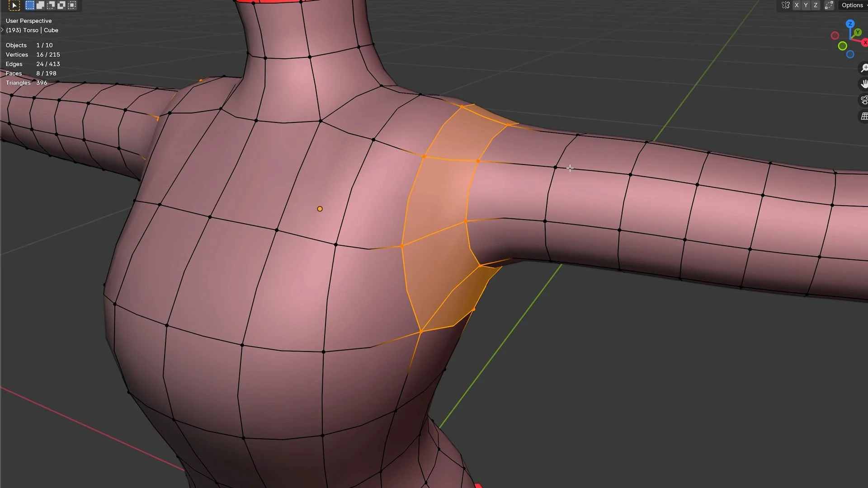
Task: Click the mesh mirror butterfly icon
Action: [x=785, y=5]
